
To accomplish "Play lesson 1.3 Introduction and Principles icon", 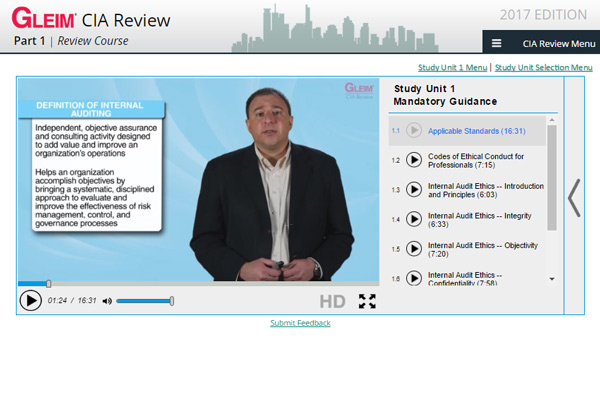I will (414, 189).
